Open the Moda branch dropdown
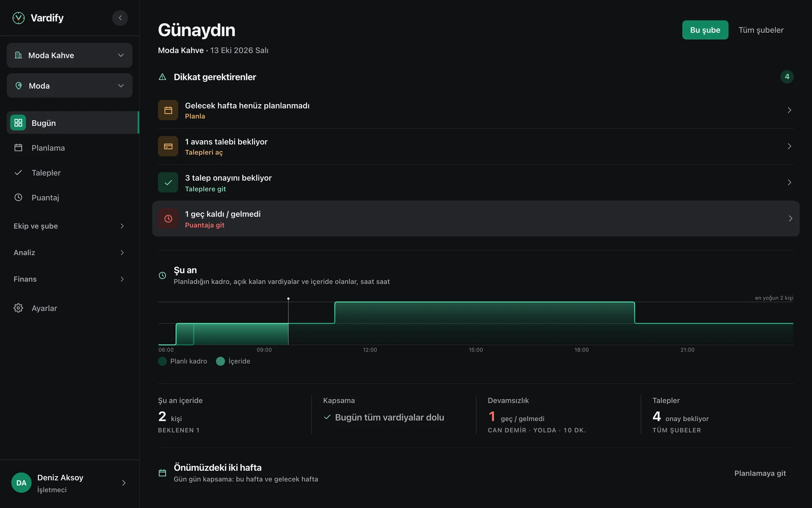 (x=69, y=86)
